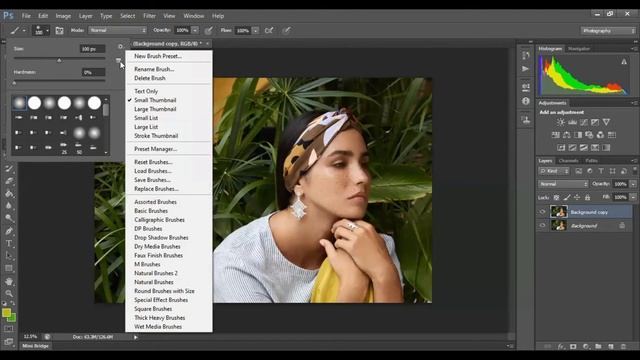This screenshot has width=640, height=360.
Task: Open layer filter Kind dropdown
Action: (x=553, y=171)
